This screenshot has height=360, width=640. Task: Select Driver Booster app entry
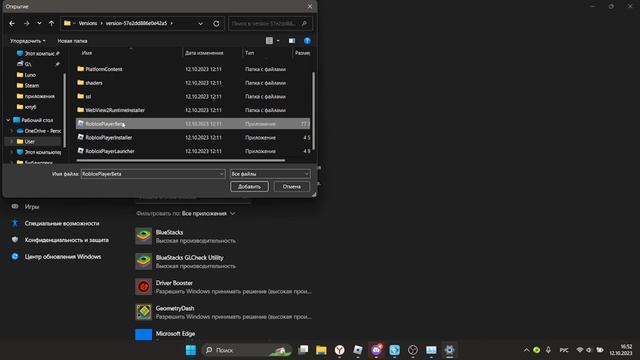tap(224, 287)
